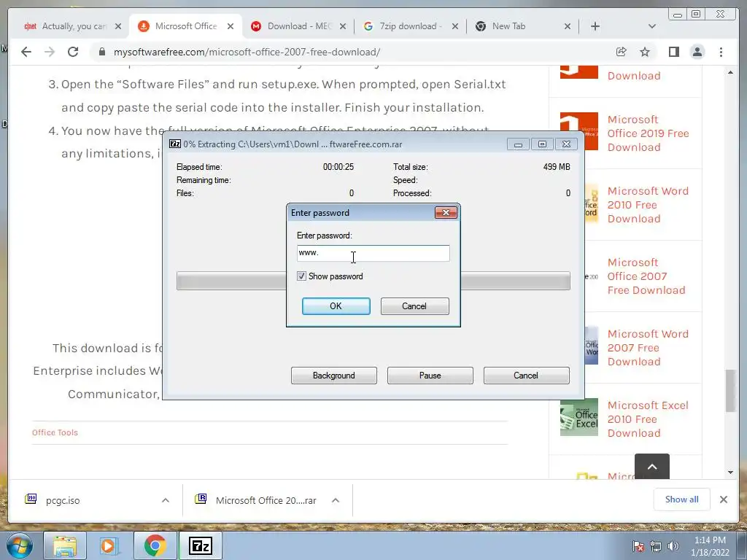Switch to the "Actually, you can" CNET tab

72,26
